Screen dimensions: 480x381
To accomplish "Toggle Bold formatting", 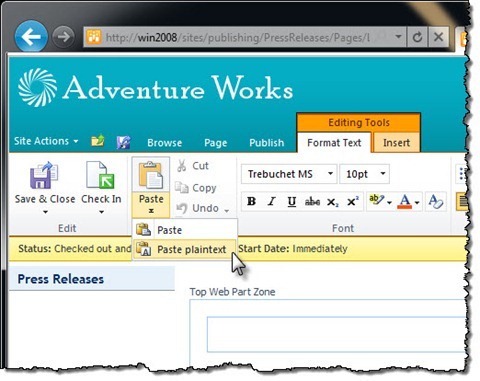I will click(251, 201).
